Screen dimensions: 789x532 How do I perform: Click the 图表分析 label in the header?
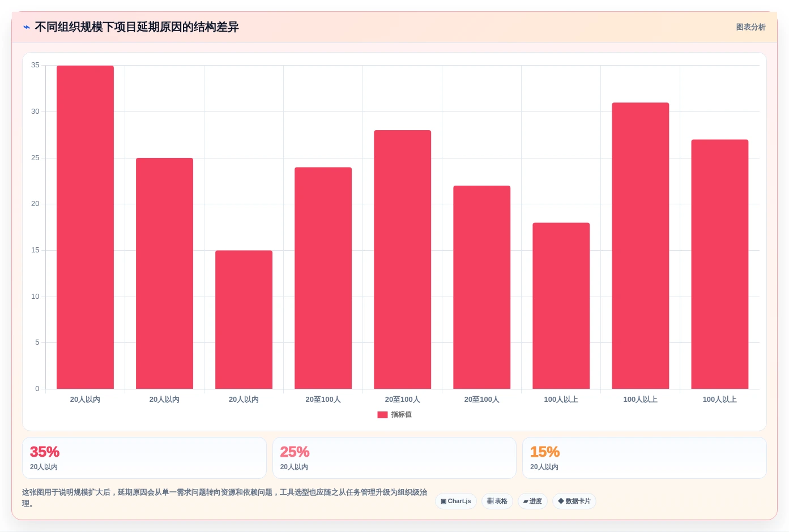(x=750, y=27)
